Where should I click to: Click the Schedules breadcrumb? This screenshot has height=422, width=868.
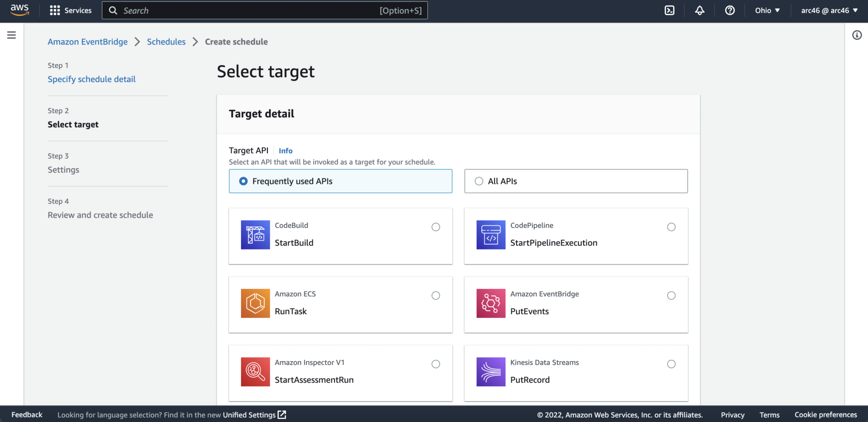[166, 42]
